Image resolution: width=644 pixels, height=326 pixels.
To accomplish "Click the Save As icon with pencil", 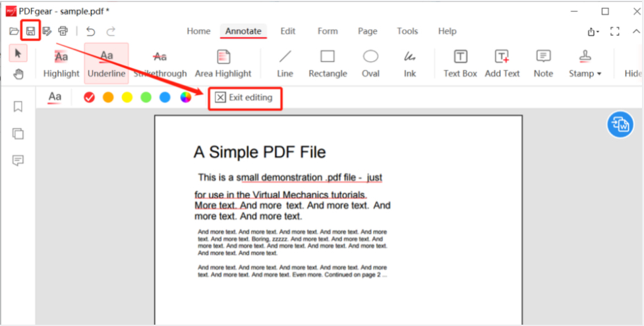I will click(x=47, y=31).
